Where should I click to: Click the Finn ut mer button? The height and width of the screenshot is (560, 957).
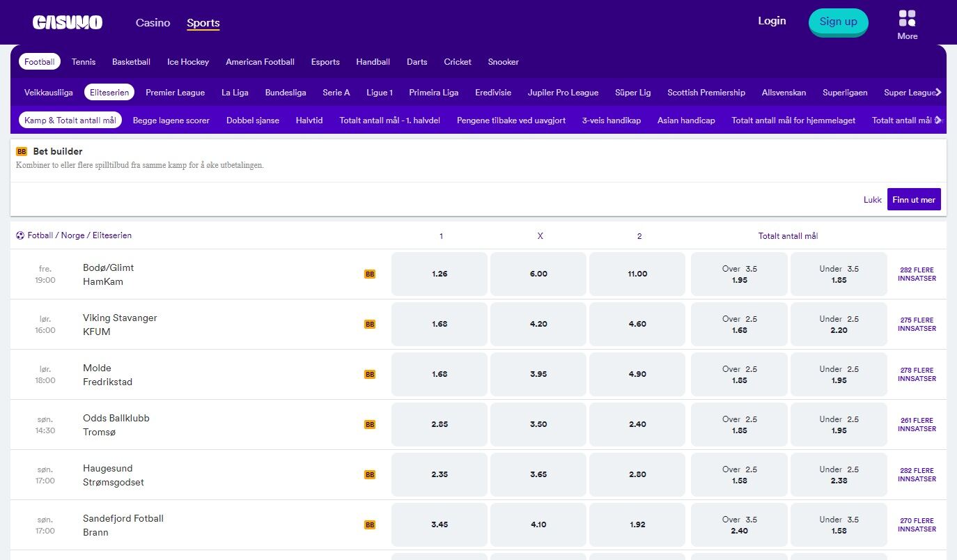[913, 199]
